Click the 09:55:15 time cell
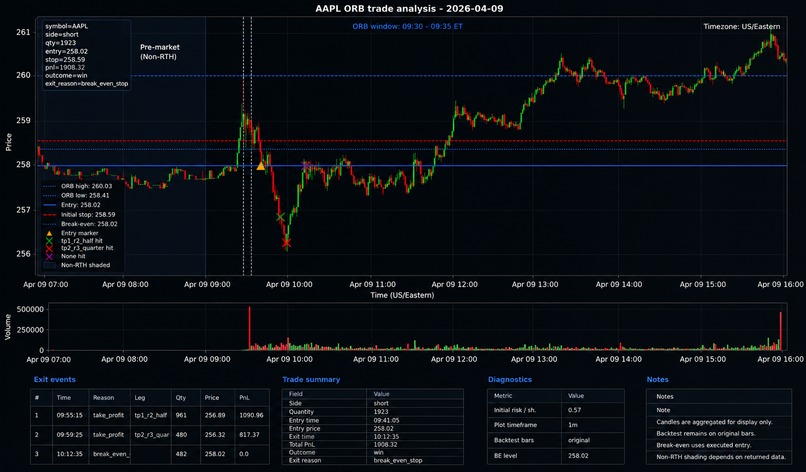This screenshot has height=472, width=806. 70,415
